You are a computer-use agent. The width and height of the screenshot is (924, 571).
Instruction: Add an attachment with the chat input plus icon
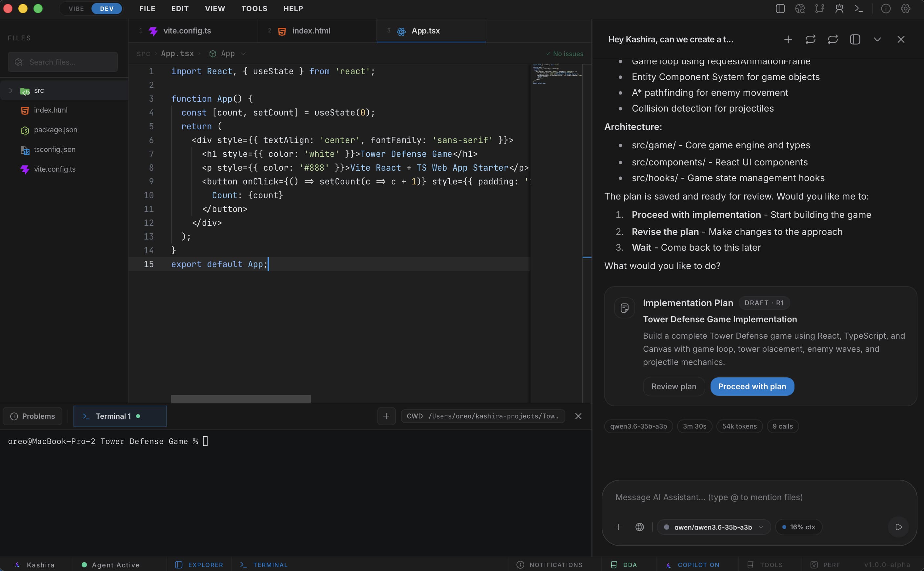618,527
